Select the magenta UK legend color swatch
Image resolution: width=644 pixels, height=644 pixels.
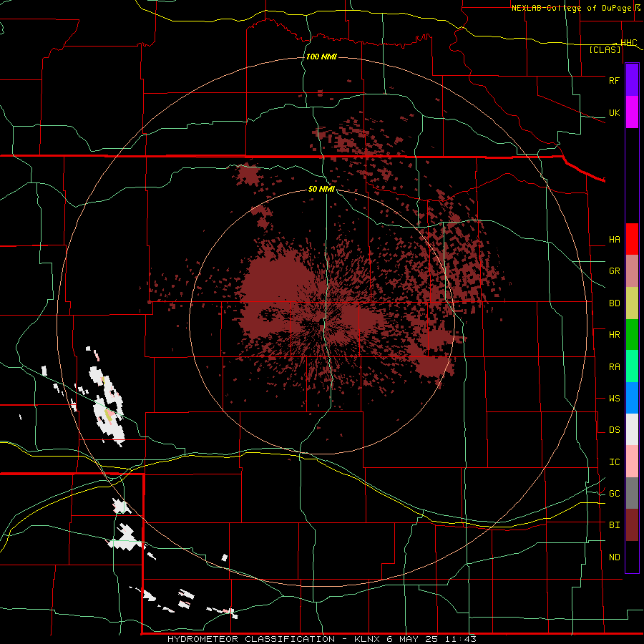pos(632,112)
